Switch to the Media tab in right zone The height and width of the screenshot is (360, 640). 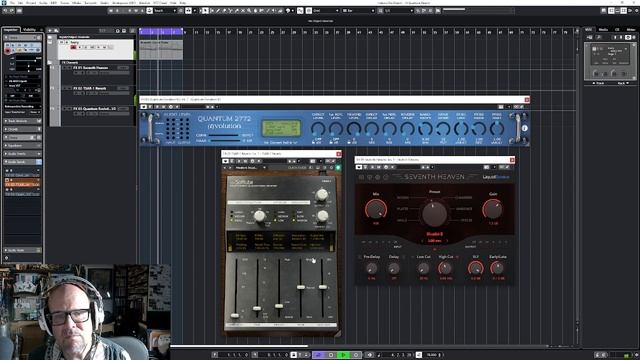603,29
